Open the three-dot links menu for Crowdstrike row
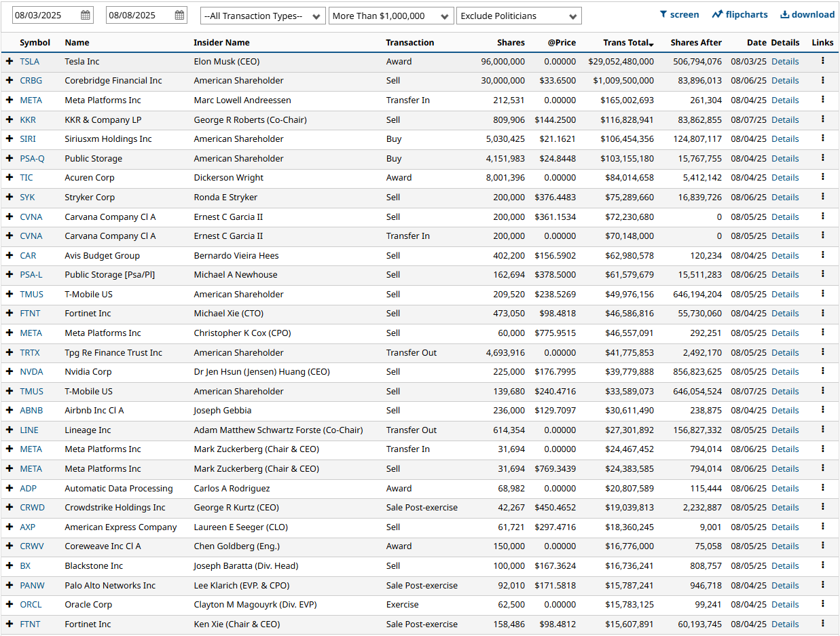Screen dimensions: 840x636 tap(822, 507)
